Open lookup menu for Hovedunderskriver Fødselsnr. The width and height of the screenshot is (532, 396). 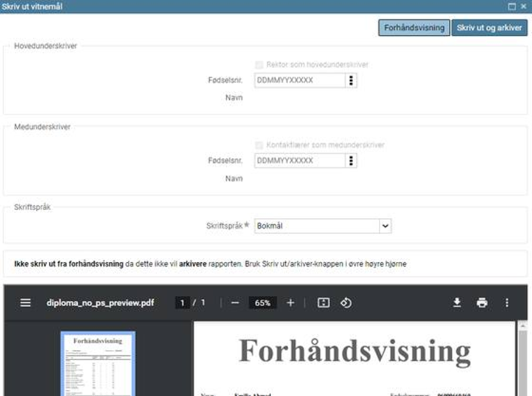coord(351,80)
